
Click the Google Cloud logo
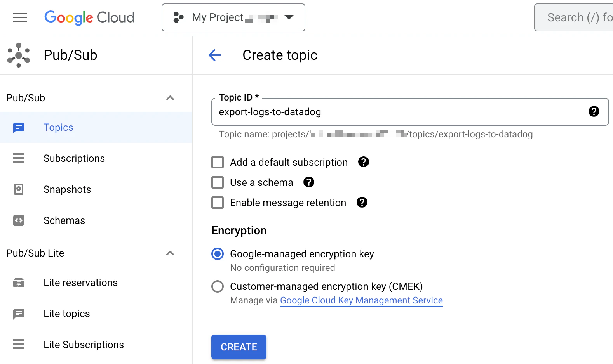tap(89, 17)
